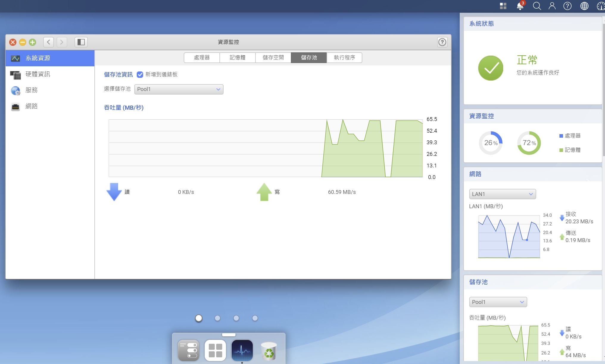Open the Pool1 dropdown in dashboard widget

[x=498, y=302]
